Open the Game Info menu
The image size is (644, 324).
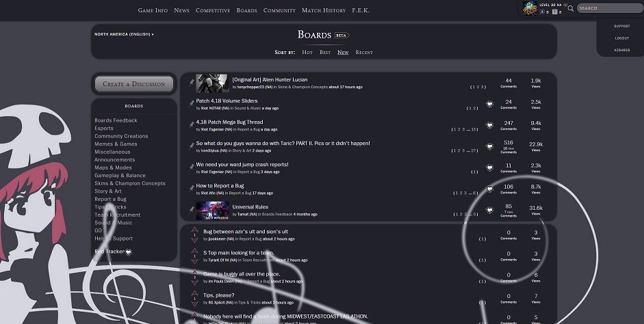coord(153,10)
